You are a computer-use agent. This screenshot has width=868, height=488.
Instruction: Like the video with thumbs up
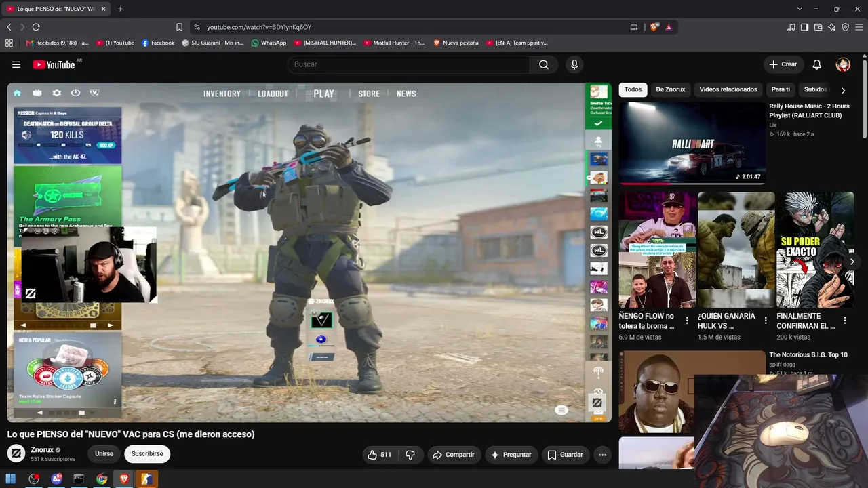tap(379, 455)
